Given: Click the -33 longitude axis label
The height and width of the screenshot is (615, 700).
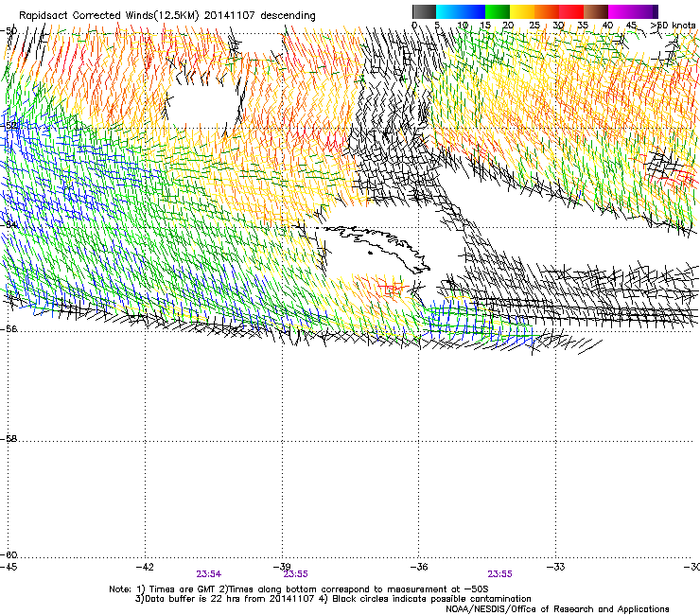Looking at the screenshot, I should tap(555, 567).
